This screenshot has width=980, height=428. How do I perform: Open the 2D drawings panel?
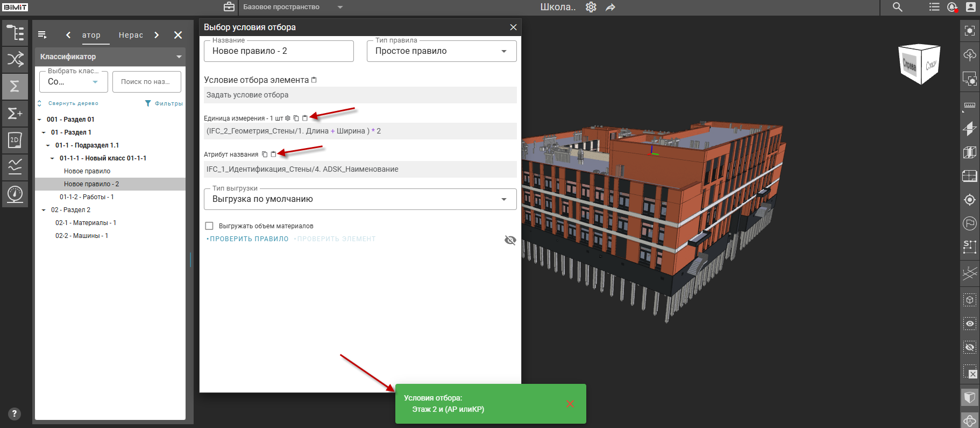(15, 140)
